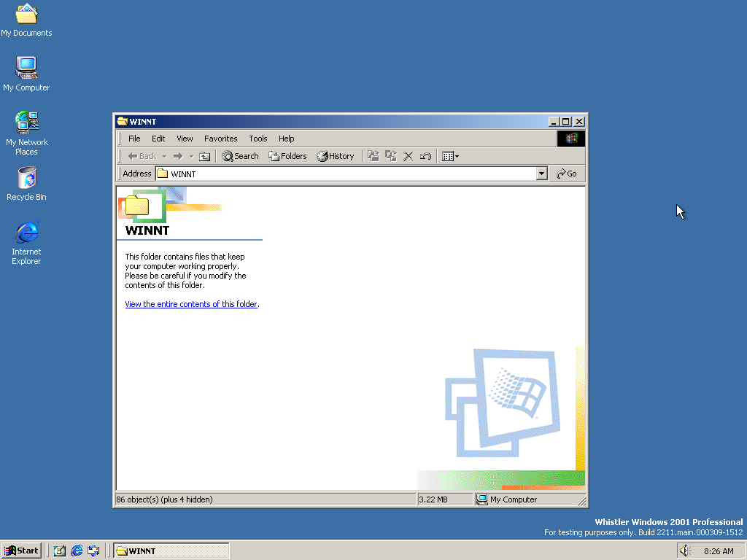Click the Undo toolbar icon
Viewport: 747px width, 560px height.
click(x=425, y=156)
